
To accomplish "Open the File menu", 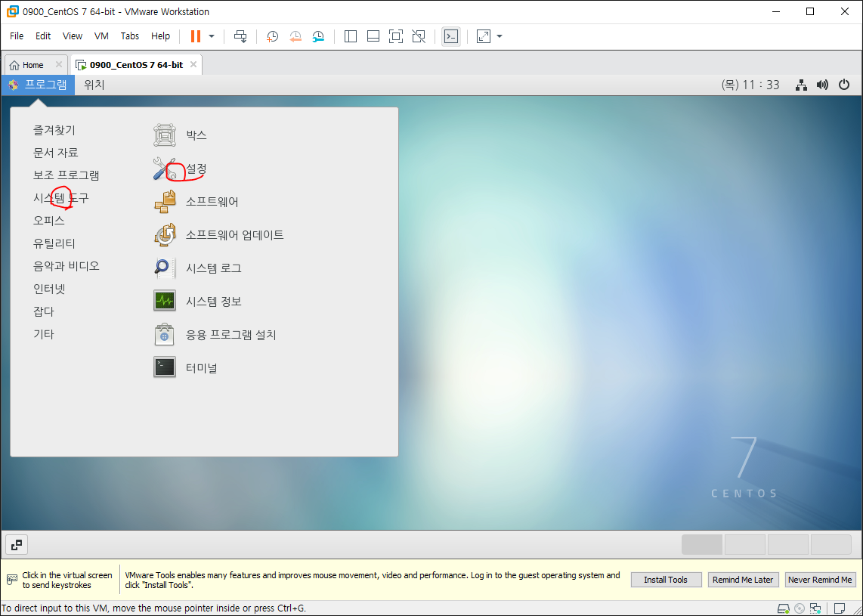I will pyautogui.click(x=17, y=36).
